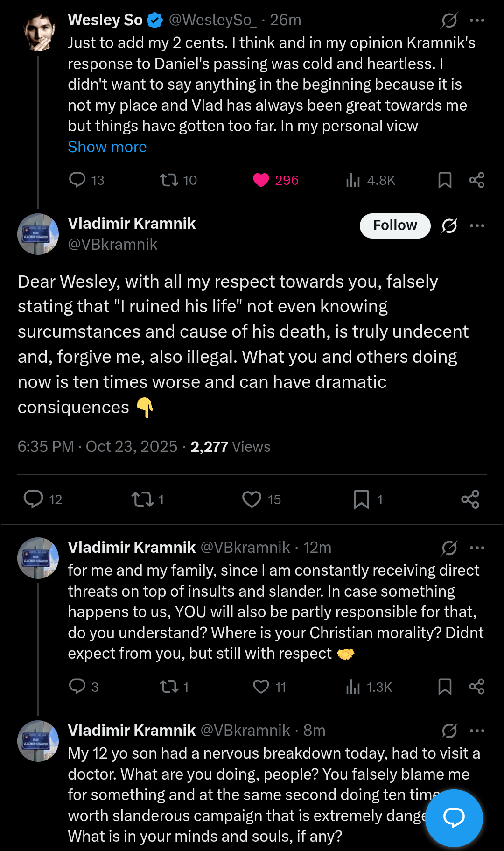504x851 pixels.
Task: Open @VBkramnik handle under main post name
Action: point(112,245)
